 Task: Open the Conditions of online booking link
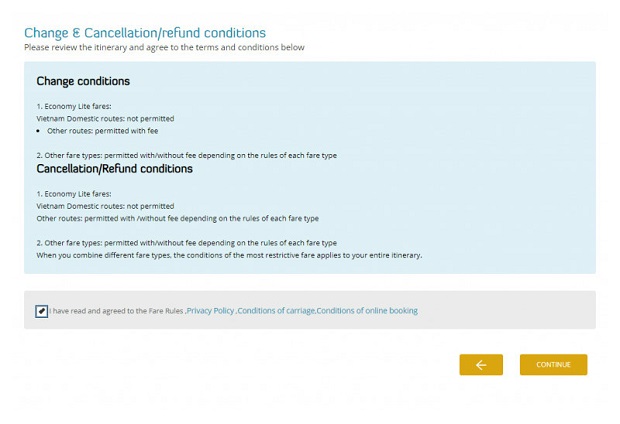coord(367,311)
